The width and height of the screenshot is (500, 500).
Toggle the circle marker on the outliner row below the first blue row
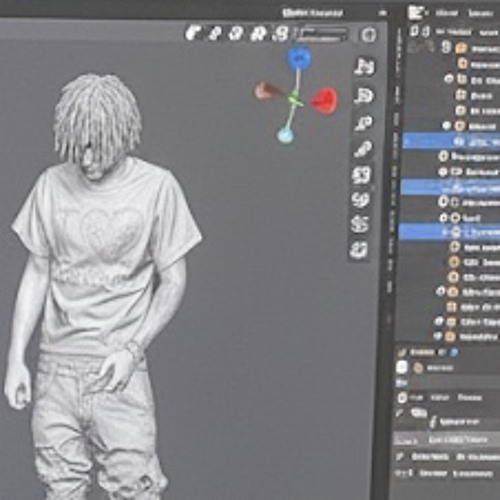(443, 156)
